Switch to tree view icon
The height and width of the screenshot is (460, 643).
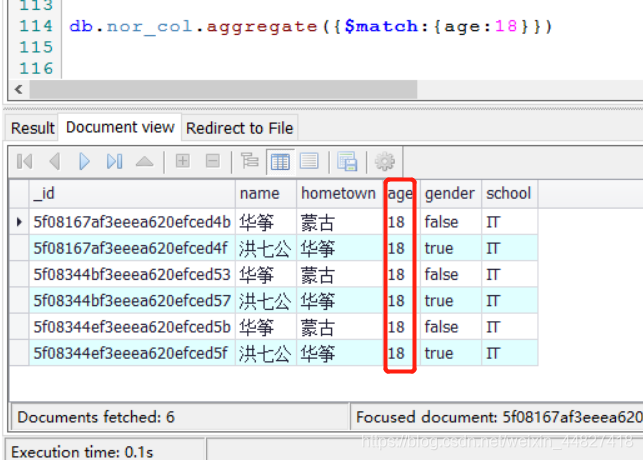(x=249, y=161)
